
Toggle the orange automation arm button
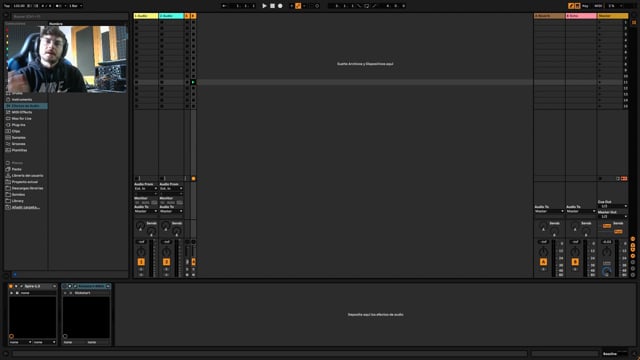(x=298, y=6)
